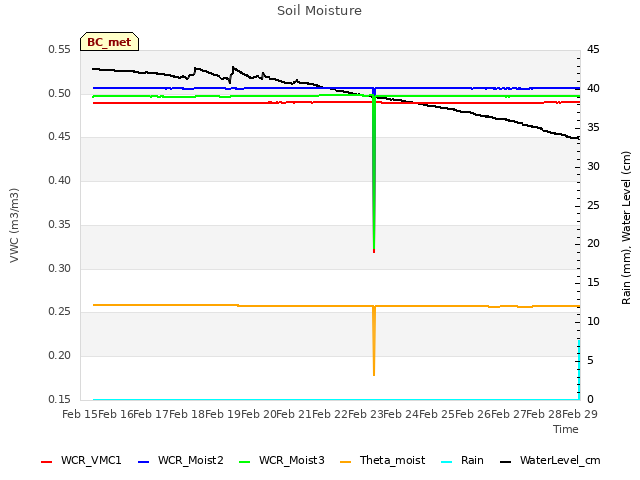Click the orange Theta_moist legend color marker
Viewport: 640px width, 480px height.
coord(345,462)
